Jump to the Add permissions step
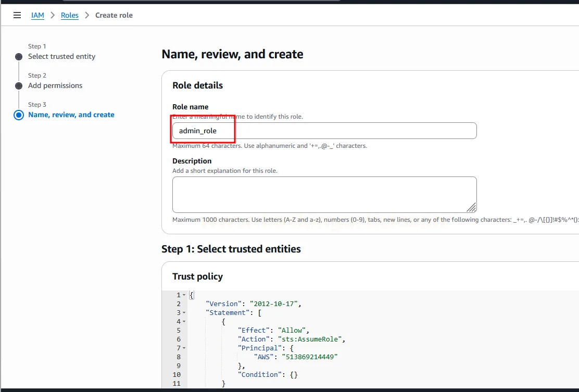 click(55, 85)
